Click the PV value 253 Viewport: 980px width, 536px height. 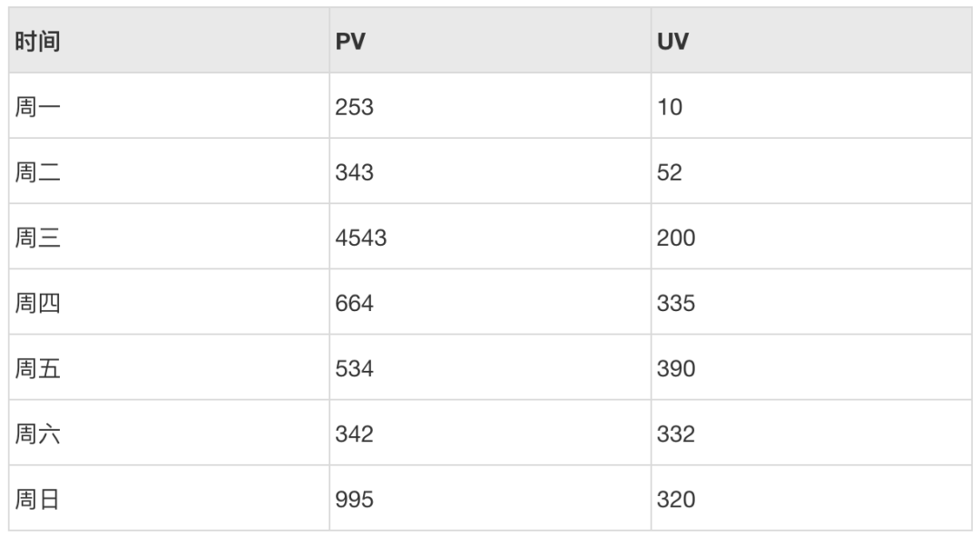click(x=355, y=107)
